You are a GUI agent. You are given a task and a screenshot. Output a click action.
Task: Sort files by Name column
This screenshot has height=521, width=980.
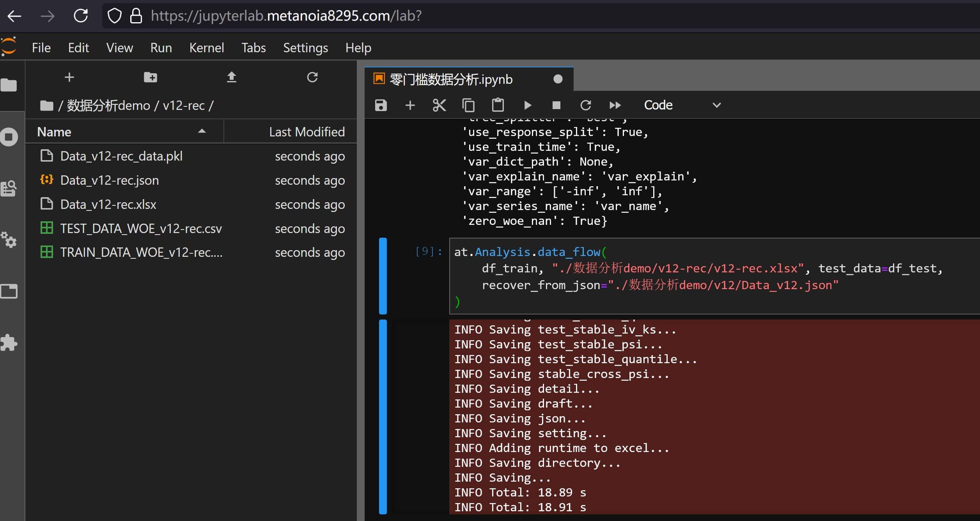tap(54, 132)
